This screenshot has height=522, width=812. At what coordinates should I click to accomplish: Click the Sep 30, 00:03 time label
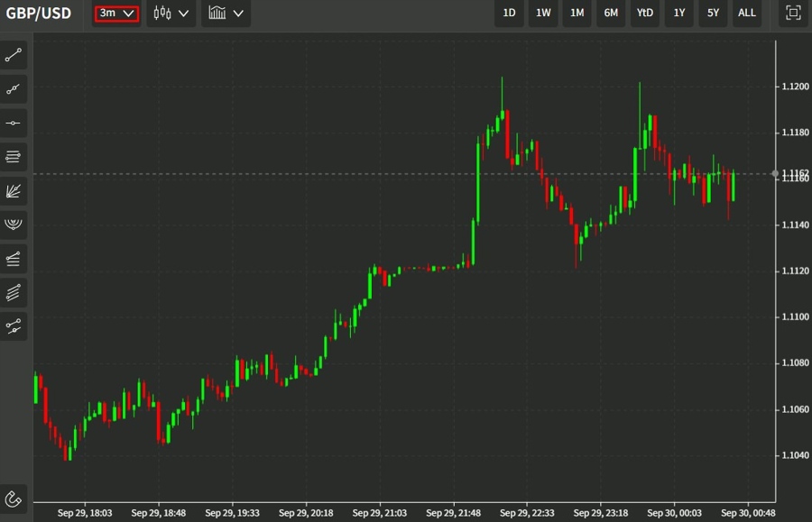tap(674, 513)
